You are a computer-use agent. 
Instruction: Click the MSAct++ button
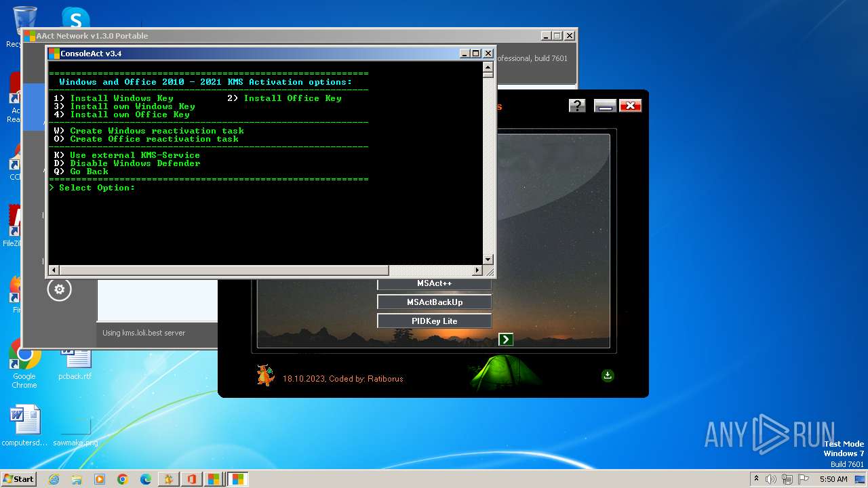(x=434, y=283)
